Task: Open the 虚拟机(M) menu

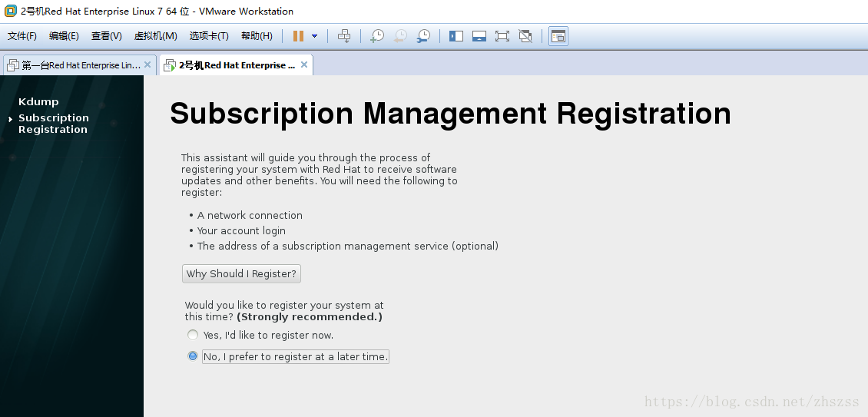Action: click(156, 36)
